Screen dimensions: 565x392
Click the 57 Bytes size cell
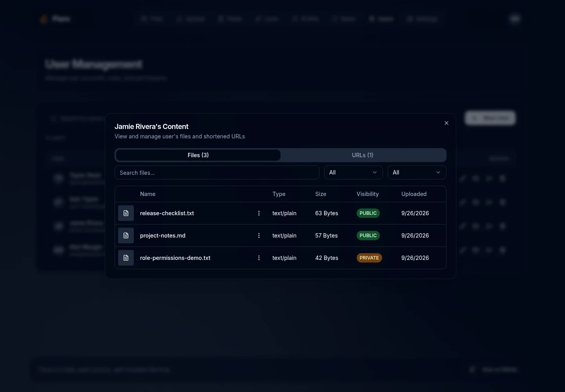pyautogui.click(x=326, y=236)
